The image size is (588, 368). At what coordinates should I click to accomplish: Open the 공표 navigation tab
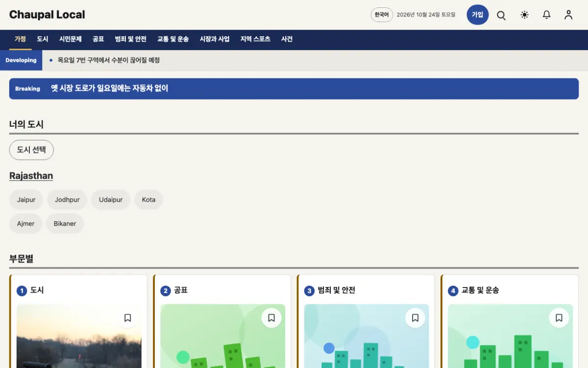[98, 39]
